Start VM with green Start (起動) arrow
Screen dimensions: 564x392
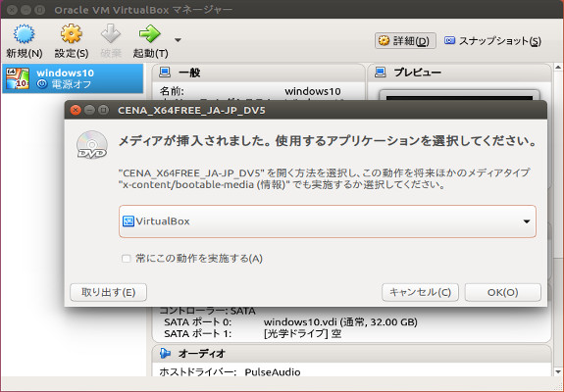click(x=150, y=34)
